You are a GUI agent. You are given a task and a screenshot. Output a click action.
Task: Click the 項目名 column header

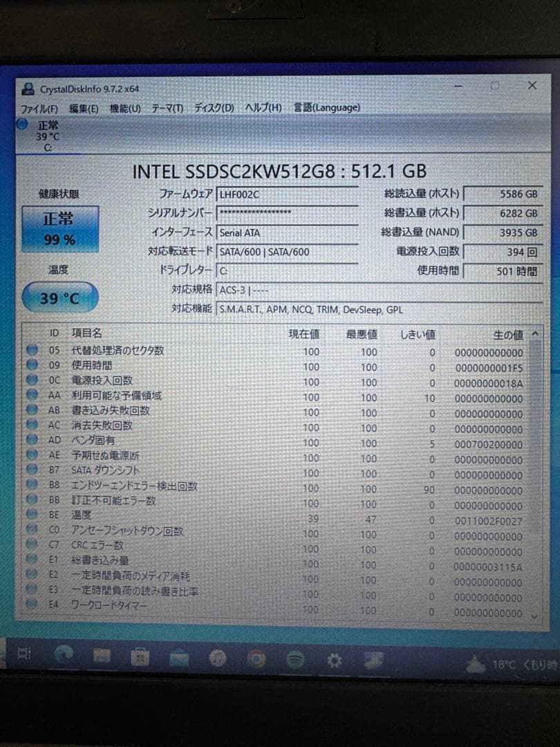(x=86, y=333)
